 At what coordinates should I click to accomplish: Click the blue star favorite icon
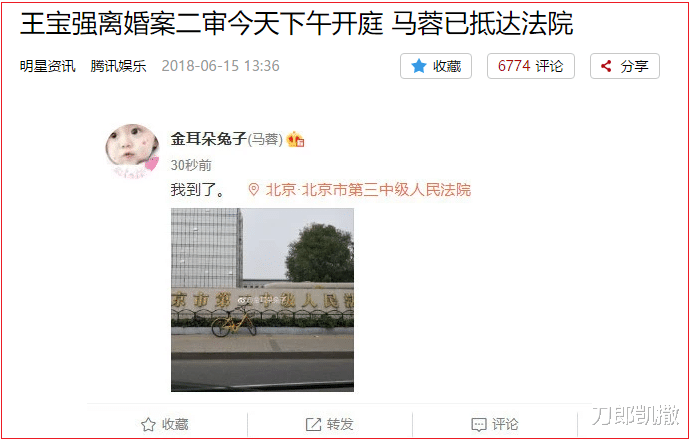(x=418, y=66)
